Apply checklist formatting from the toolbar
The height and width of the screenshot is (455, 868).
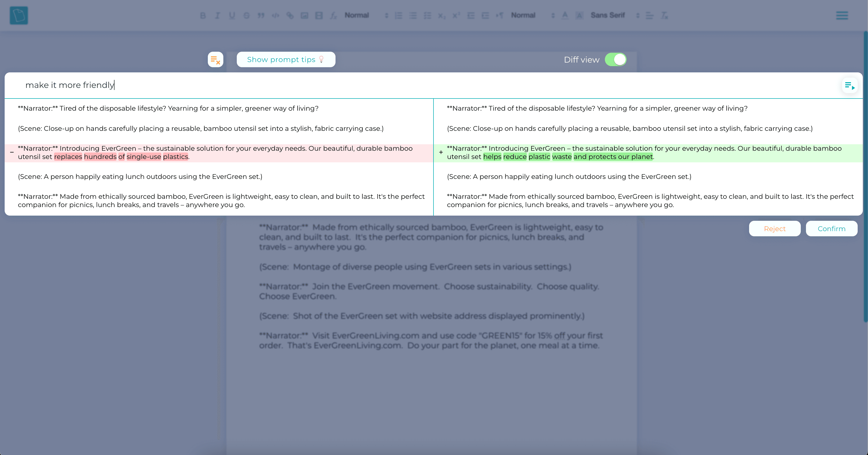coord(428,16)
